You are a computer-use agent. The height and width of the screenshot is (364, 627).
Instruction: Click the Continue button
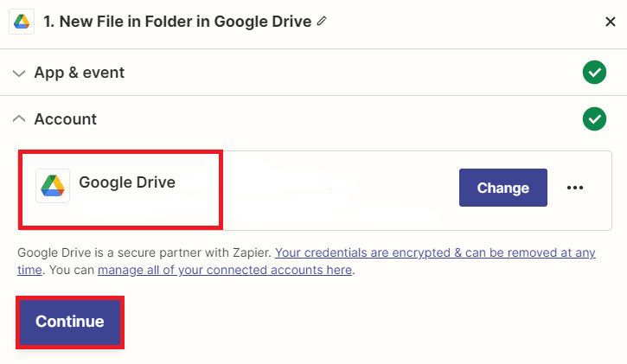[70, 322]
